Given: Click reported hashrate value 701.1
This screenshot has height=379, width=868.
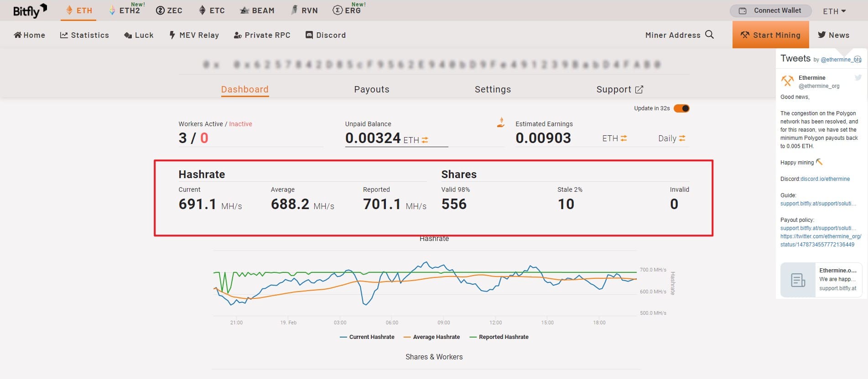Looking at the screenshot, I should pyautogui.click(x=382, y=204).
